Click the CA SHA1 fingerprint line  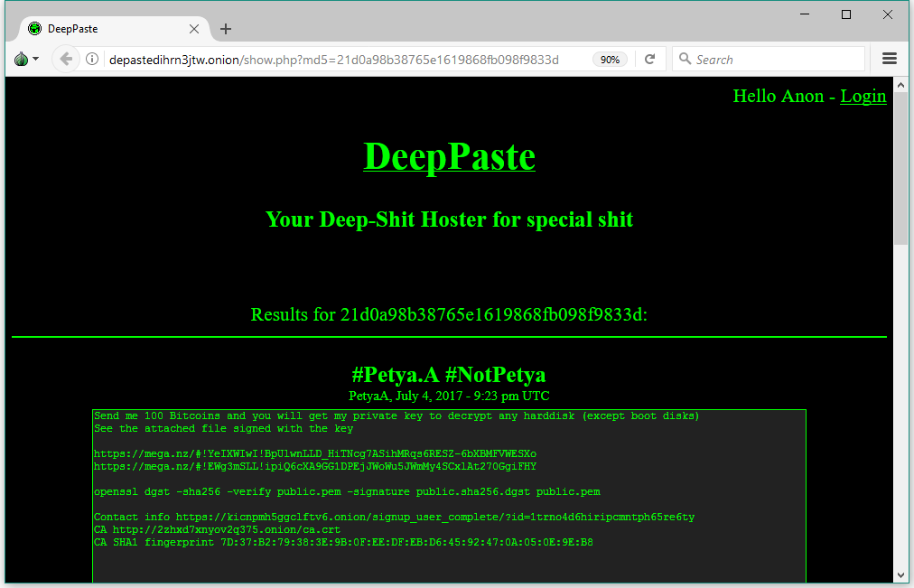[x=343, y=543]
